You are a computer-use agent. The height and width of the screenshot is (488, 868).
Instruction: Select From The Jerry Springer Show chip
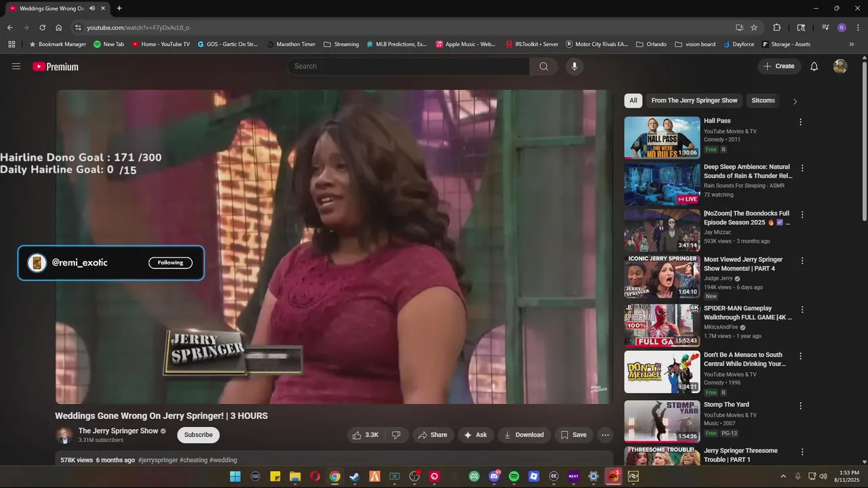pyautogui.click(x=694, y=100)
